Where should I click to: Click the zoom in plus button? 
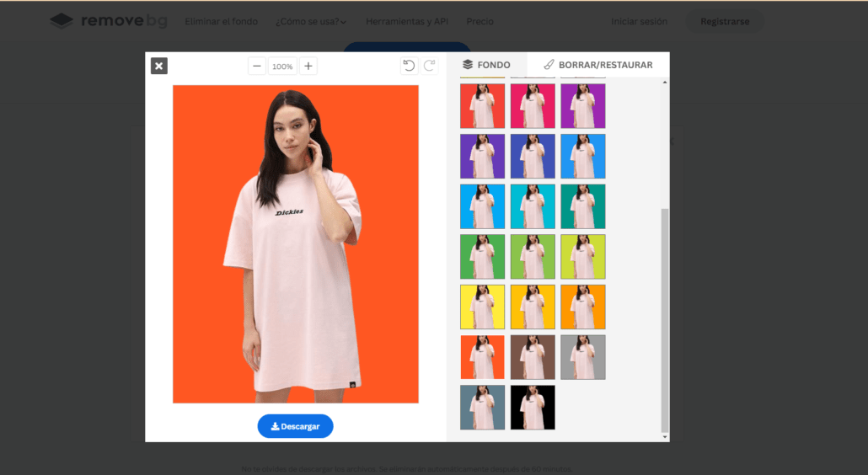[x=308, y=66]
